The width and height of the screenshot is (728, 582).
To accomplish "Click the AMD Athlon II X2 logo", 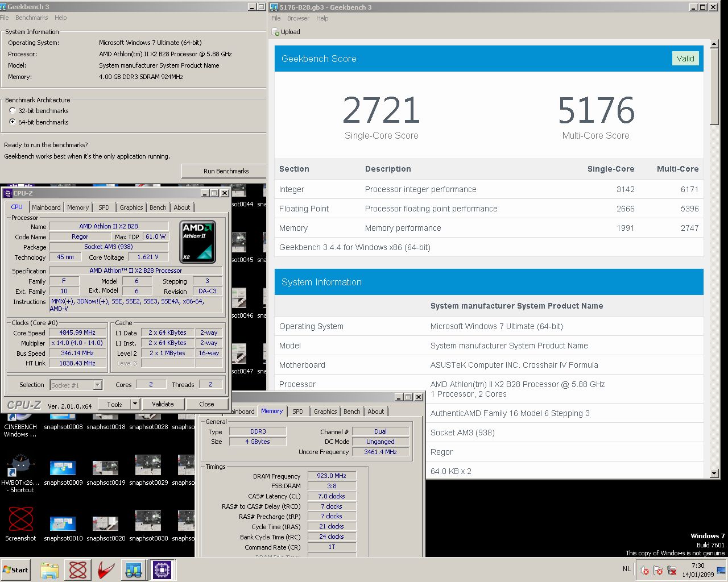I will point(197,242).
